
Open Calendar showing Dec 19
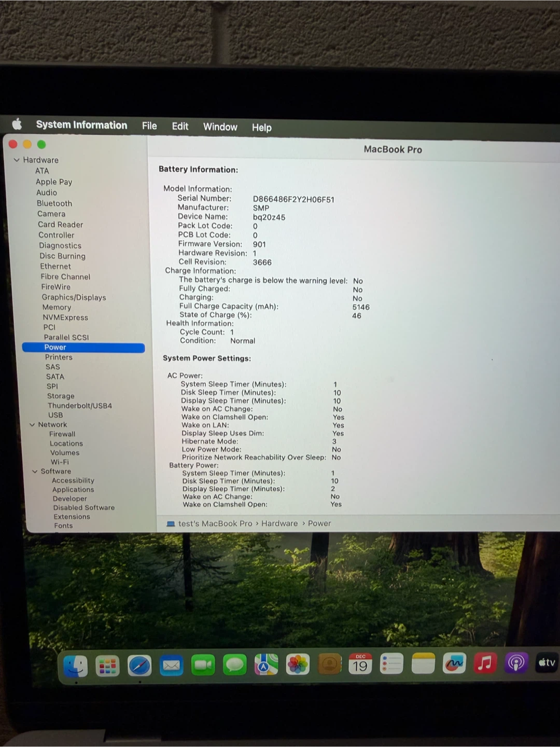[360, 663]
